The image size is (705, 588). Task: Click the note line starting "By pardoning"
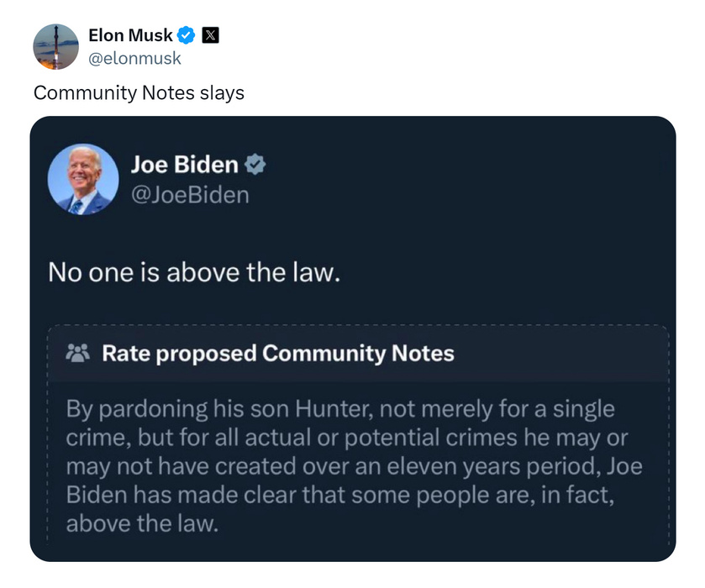pyautogui.click(x=340, y=409)
